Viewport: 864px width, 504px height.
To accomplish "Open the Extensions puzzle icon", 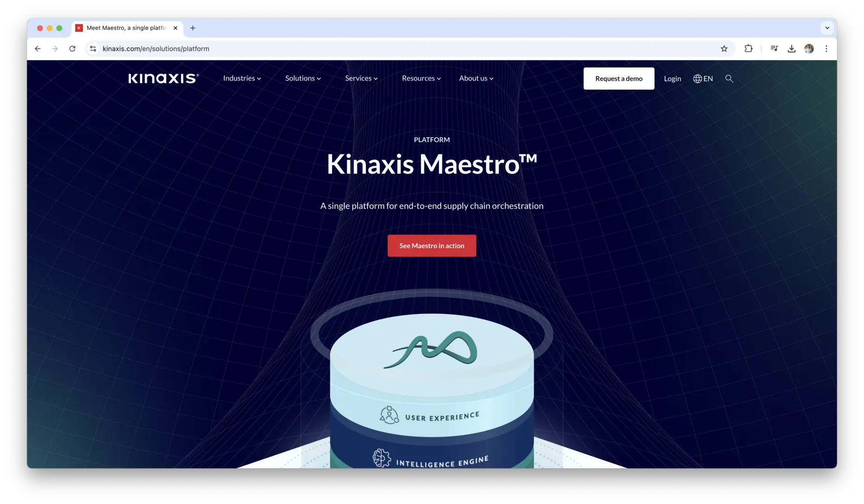I will (x=748, y=49).
